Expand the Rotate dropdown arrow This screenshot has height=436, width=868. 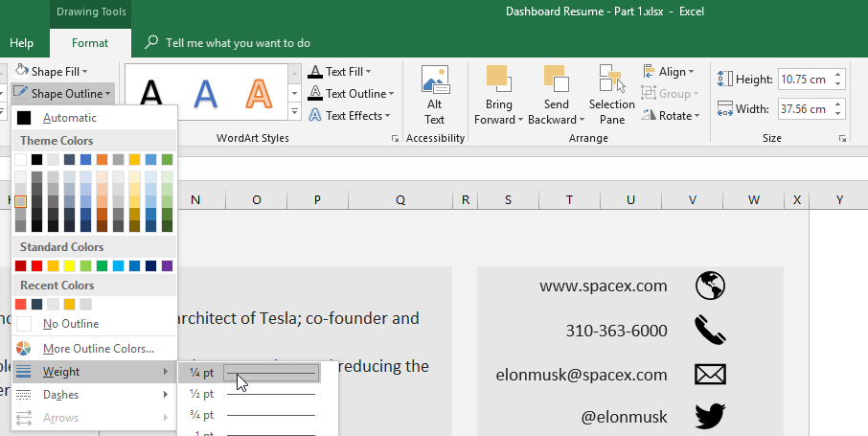[x=697, y=116]
